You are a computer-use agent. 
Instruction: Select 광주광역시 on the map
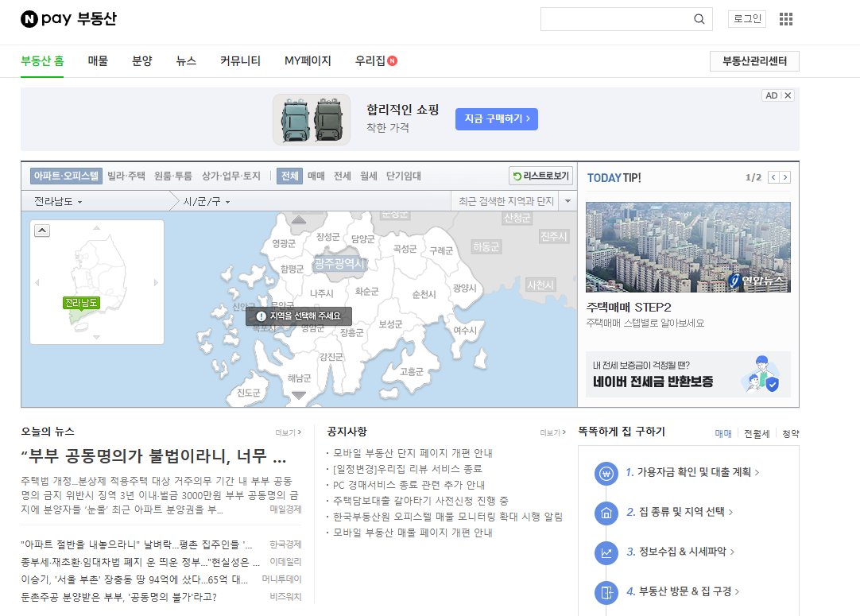click(339, 264)
